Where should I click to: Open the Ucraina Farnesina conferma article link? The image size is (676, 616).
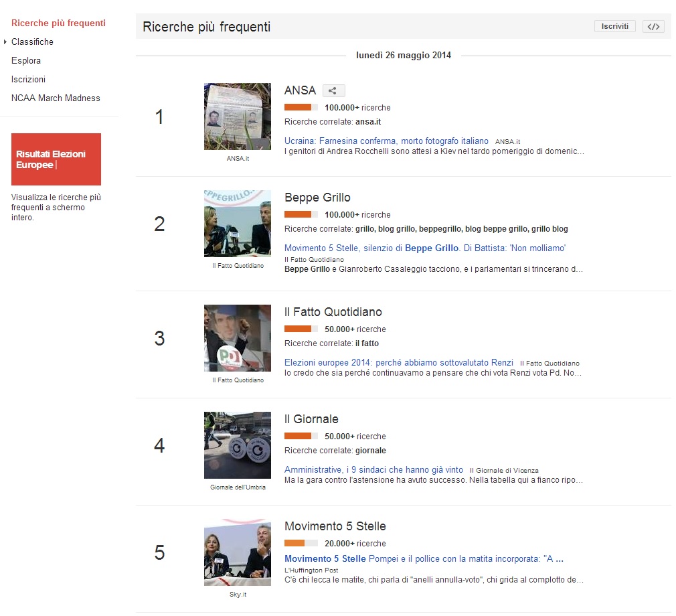coord(386,141)
